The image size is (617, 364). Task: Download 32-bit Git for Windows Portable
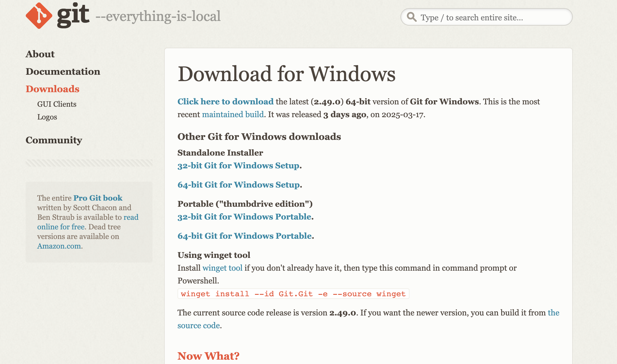click(244, 217)
